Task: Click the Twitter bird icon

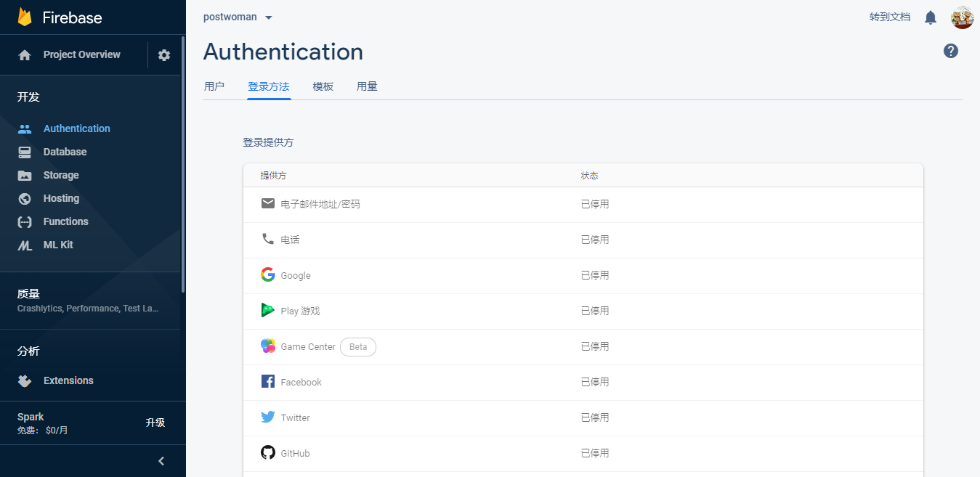Action: coord(268,417)
